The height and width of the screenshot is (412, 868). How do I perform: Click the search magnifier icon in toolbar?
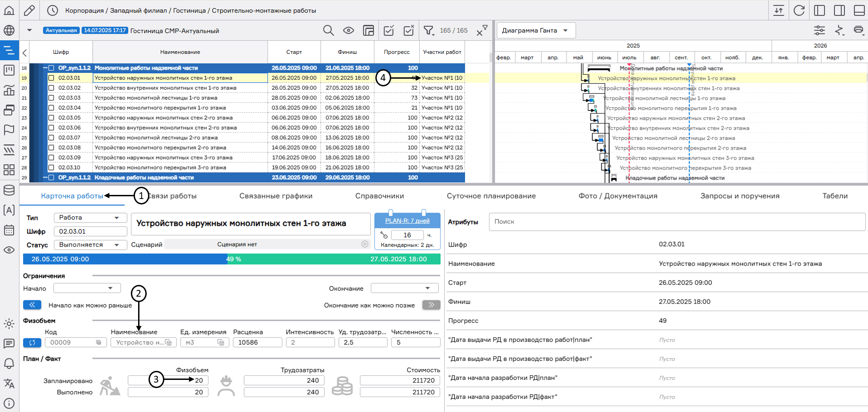pos(328,30)
